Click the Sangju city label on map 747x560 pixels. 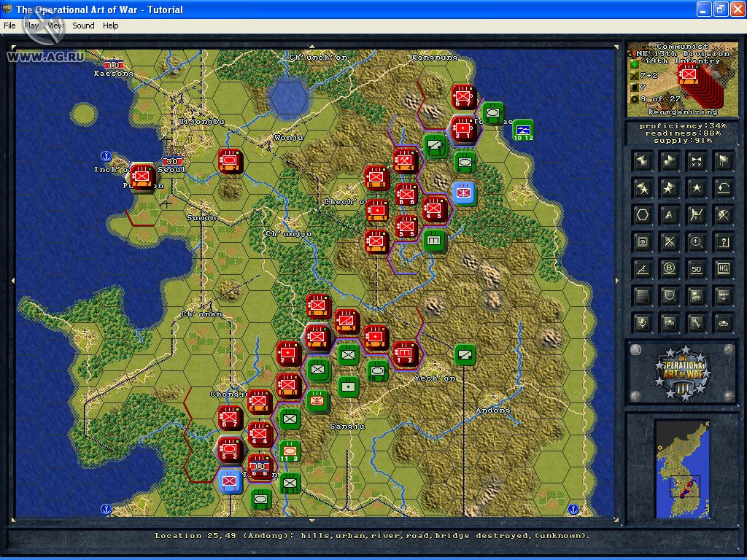(347, 426)
